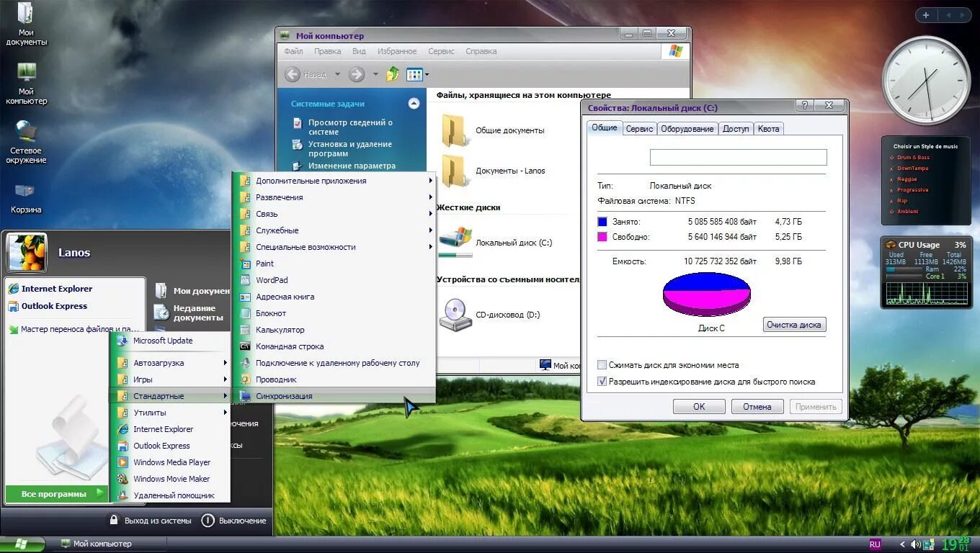Screen dimensions: 980x553
Task: Click the analog clock gadget
Action: point(925,81)
